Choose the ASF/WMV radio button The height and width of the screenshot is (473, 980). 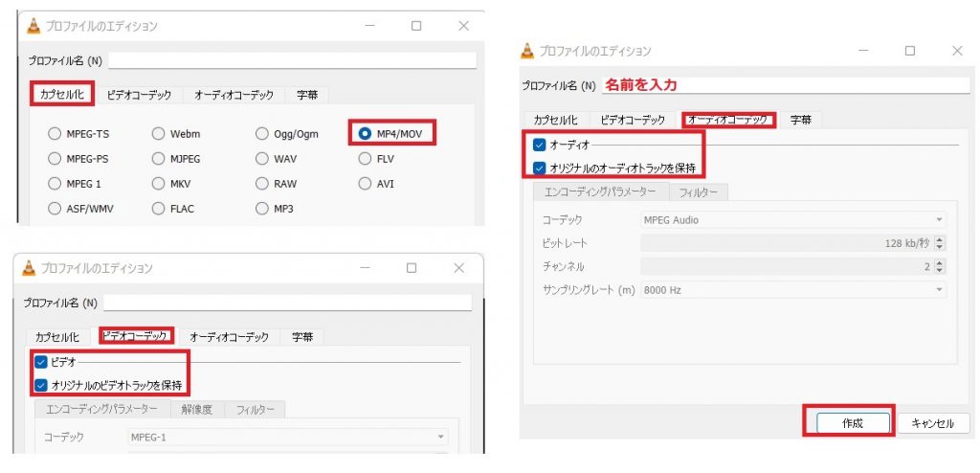55,209
